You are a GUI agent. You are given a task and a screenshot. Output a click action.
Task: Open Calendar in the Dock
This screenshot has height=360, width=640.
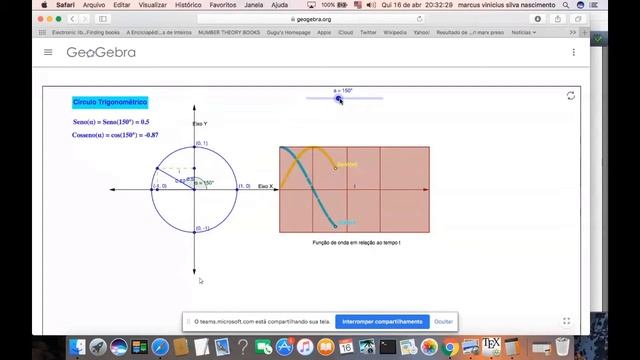coord(346,347)
